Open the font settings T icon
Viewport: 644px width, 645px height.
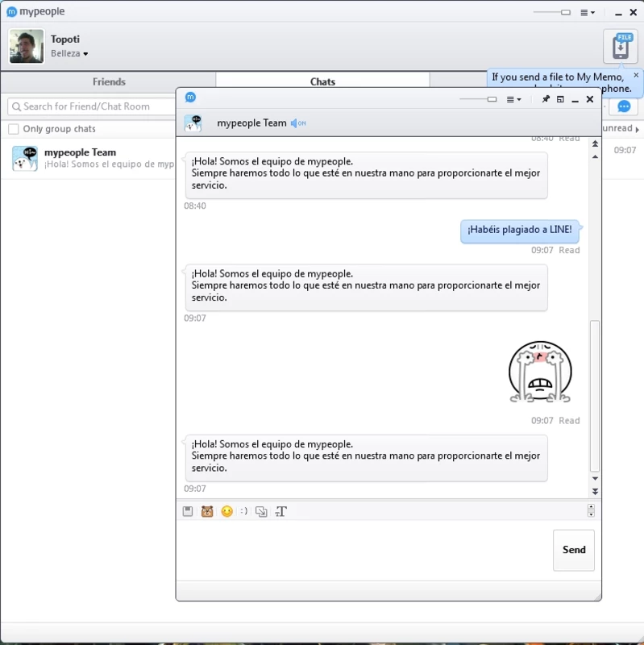280,511
